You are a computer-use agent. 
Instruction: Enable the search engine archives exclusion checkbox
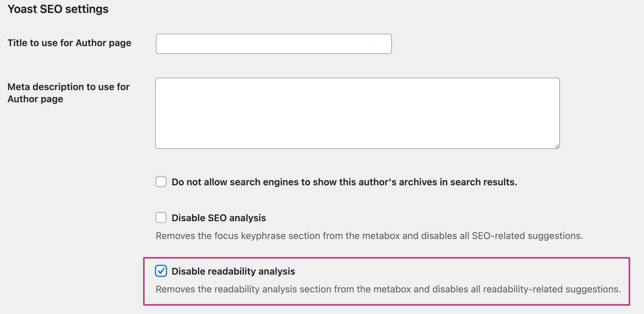[161, 182]
